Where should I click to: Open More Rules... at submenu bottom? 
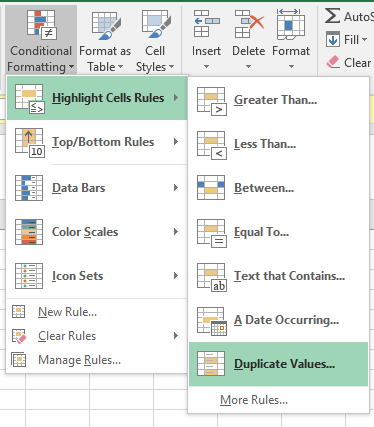coord(278,400)
